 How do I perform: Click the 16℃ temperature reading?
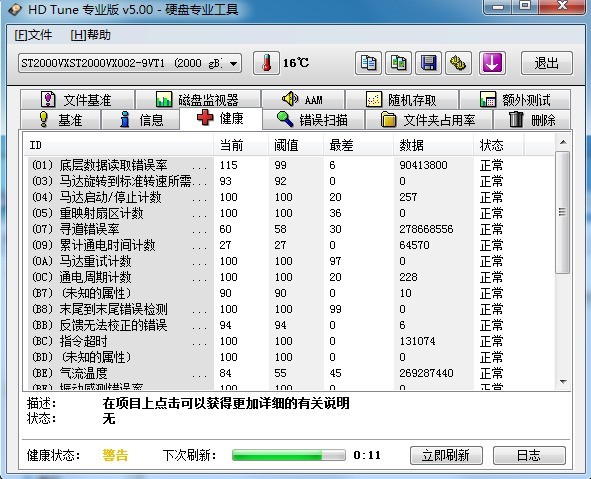tap(296, 63)
